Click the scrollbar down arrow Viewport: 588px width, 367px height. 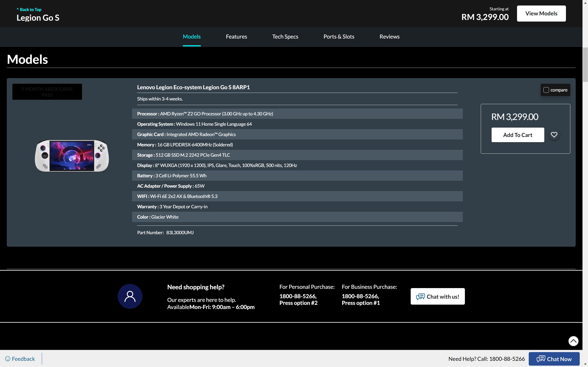pos(585,364)
